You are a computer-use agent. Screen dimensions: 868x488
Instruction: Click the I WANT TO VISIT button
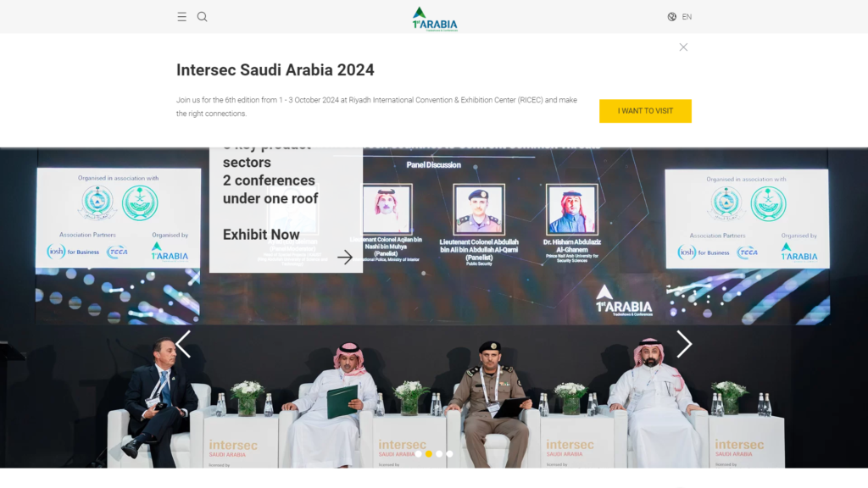645,111
